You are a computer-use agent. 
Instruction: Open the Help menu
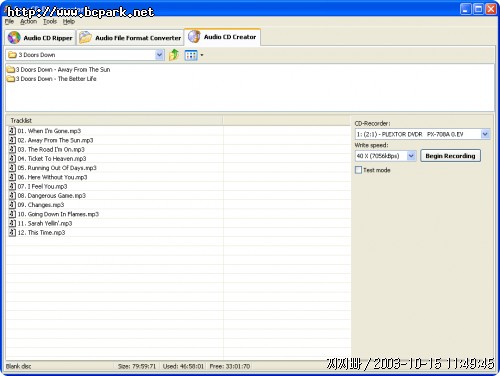(x=69, y=22)
